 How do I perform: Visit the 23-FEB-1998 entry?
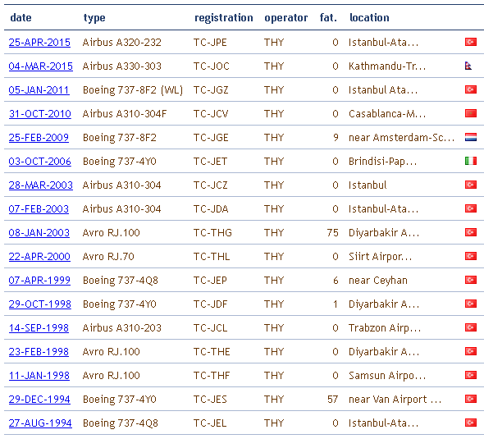[x=39, y=351]
